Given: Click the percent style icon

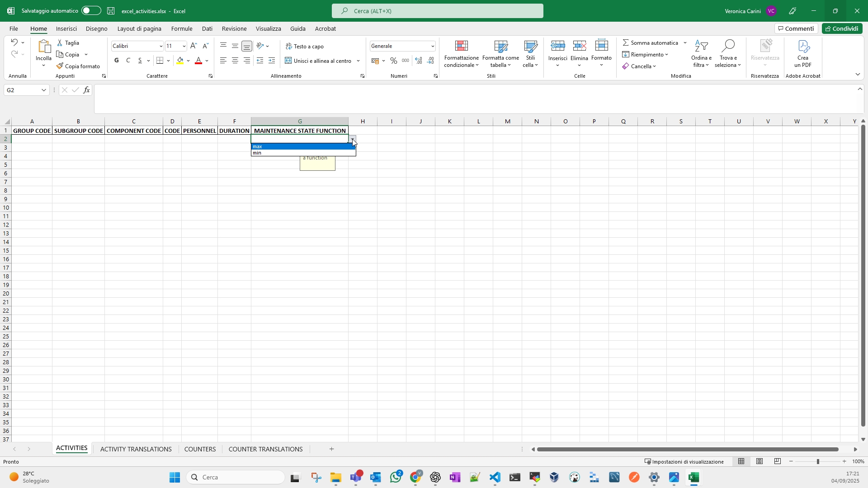Looking at the screenshot, I should [x=394, y=61].
